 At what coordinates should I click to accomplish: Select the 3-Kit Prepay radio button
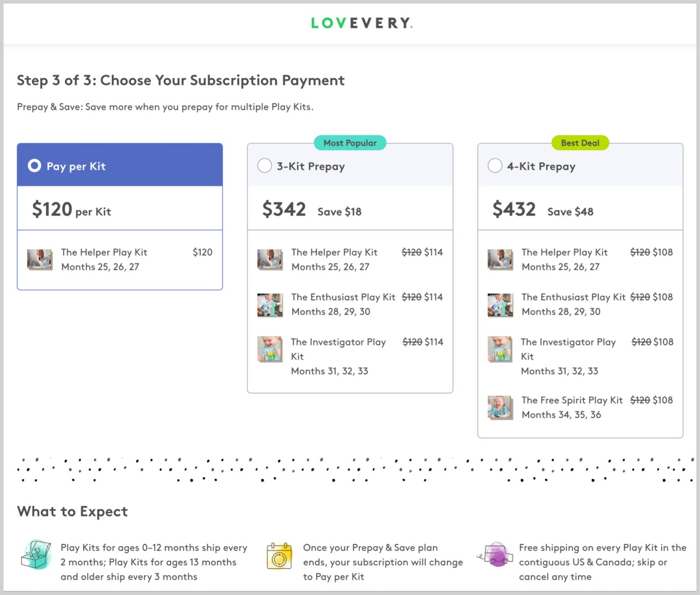(265, 166)
